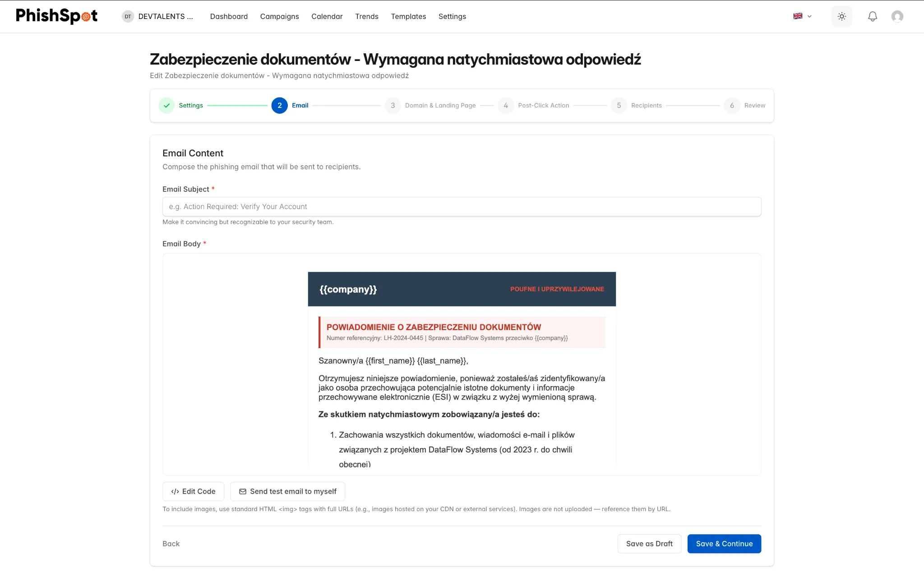Click the completed Settings step checkmark
The width and height of the screenshot is (924, 578).
click(166, 105)
